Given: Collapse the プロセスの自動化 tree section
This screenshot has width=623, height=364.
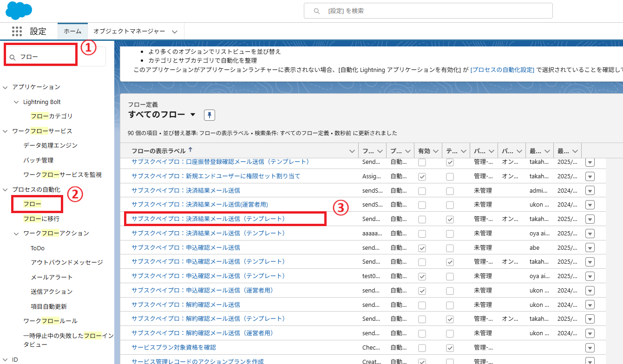Looking at the screenshot, I should (x=5, y=189).
